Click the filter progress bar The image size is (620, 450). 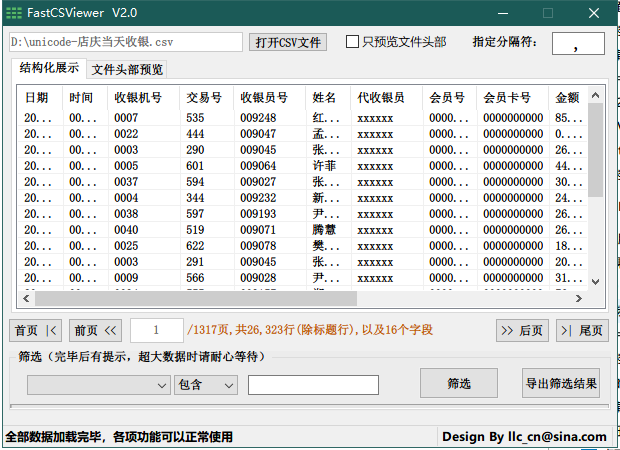point(310,406)
